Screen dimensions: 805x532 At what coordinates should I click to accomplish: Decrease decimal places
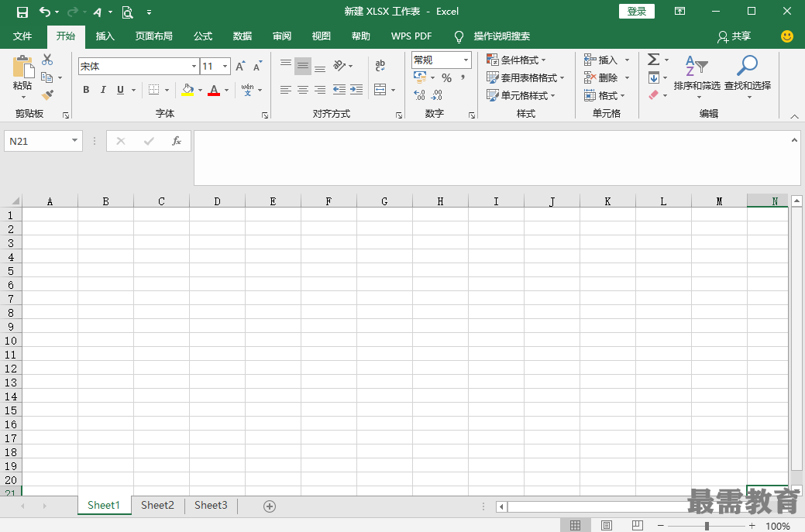tap(436, 95)
